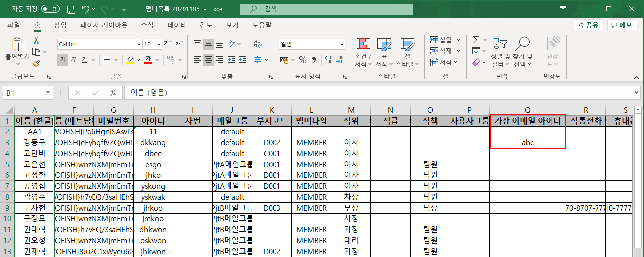Select cell Q3 containing abc
This screenshot has width=644, height=257.
point(527,143)
